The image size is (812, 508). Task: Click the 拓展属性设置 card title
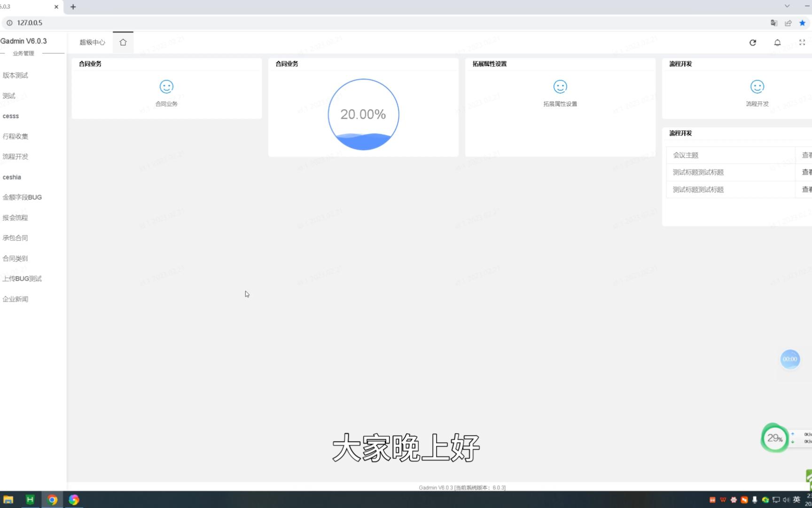tap(490, 64)
